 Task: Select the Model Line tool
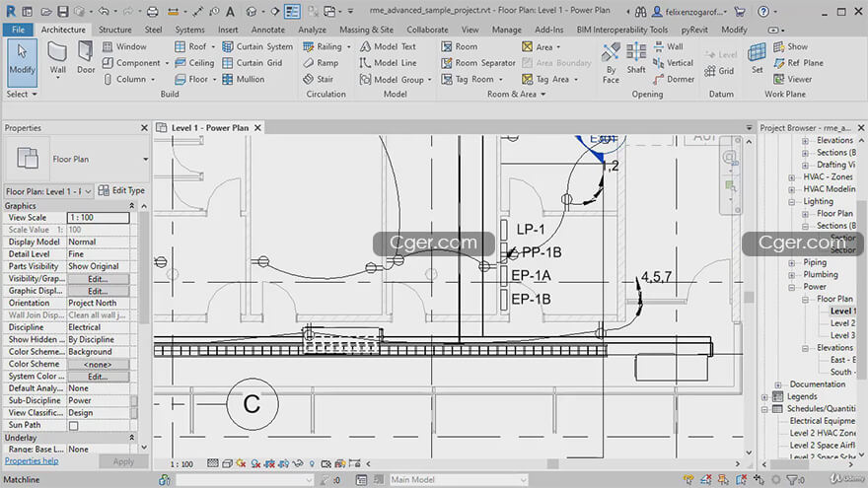tap(388, 62)
